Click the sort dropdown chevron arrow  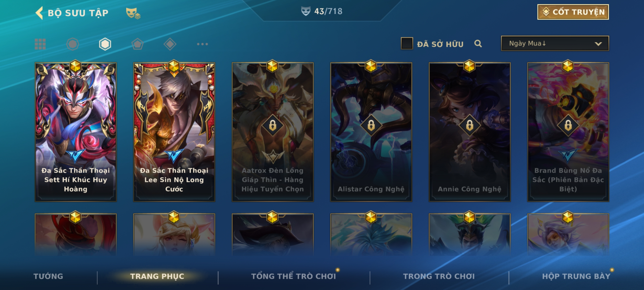pyautogui.click(x=598, y=44)
